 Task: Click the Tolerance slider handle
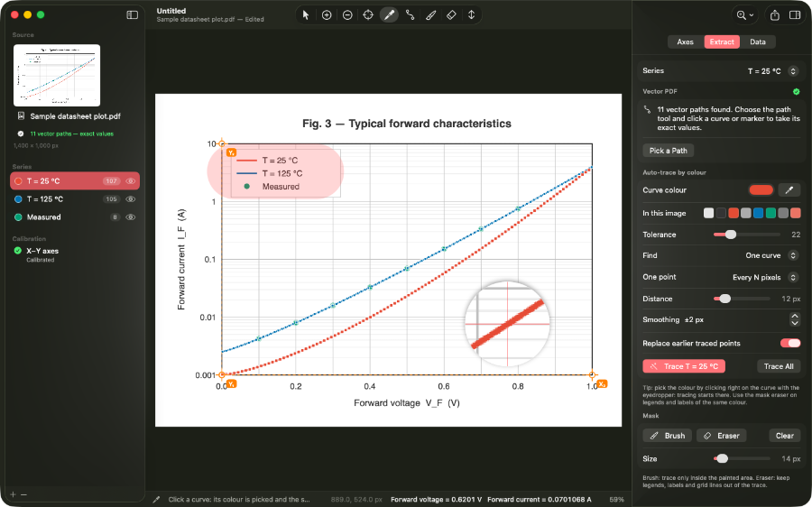(730, 235)
